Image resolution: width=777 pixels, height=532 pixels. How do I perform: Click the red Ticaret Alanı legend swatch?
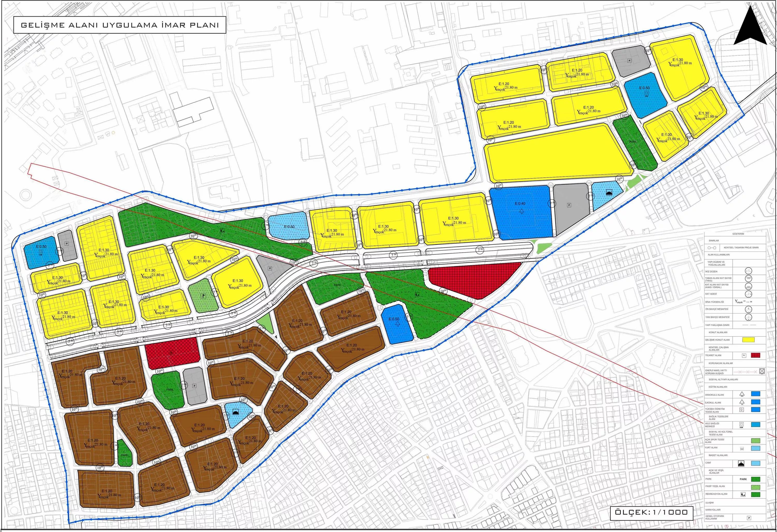[x=755, y=355]
